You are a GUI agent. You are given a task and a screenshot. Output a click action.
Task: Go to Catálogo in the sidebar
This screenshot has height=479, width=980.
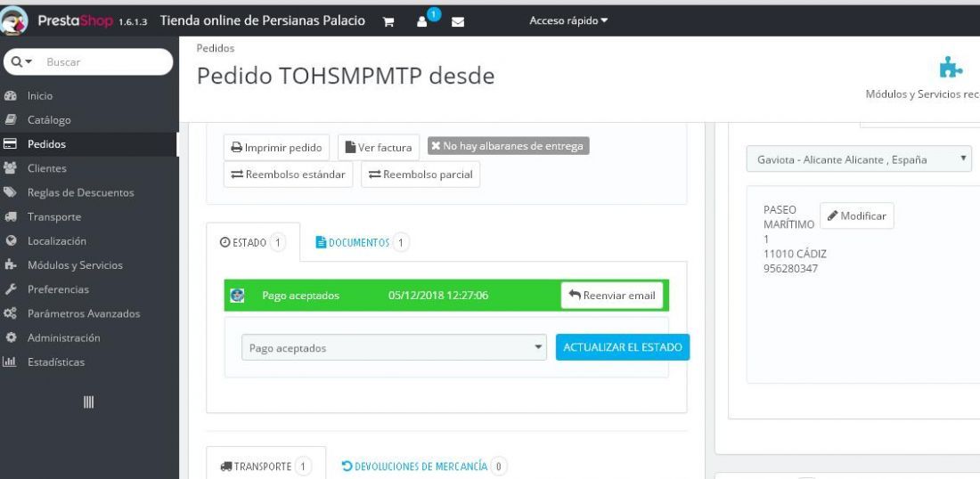[49, 120]
